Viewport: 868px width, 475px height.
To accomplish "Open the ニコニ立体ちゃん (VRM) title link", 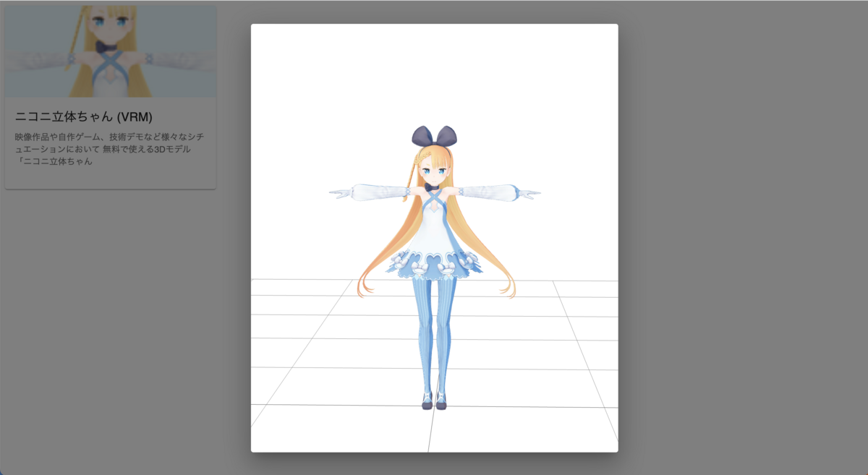I will 87,115.
